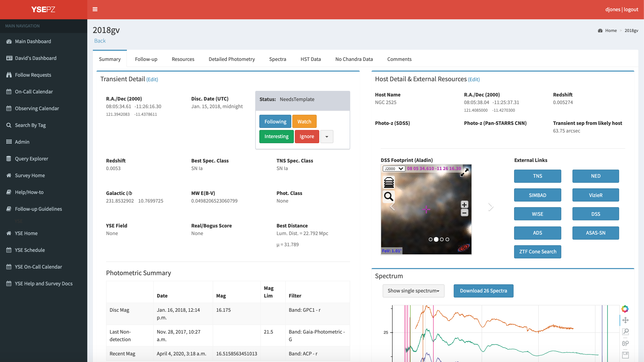Expand the Show single spectrum dropdown
The image size is (644, 362).
coord(413,291)
